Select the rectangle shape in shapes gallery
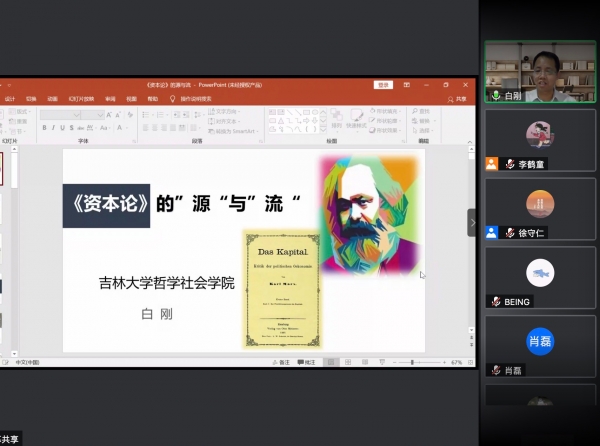 click(x=306, y=112)
